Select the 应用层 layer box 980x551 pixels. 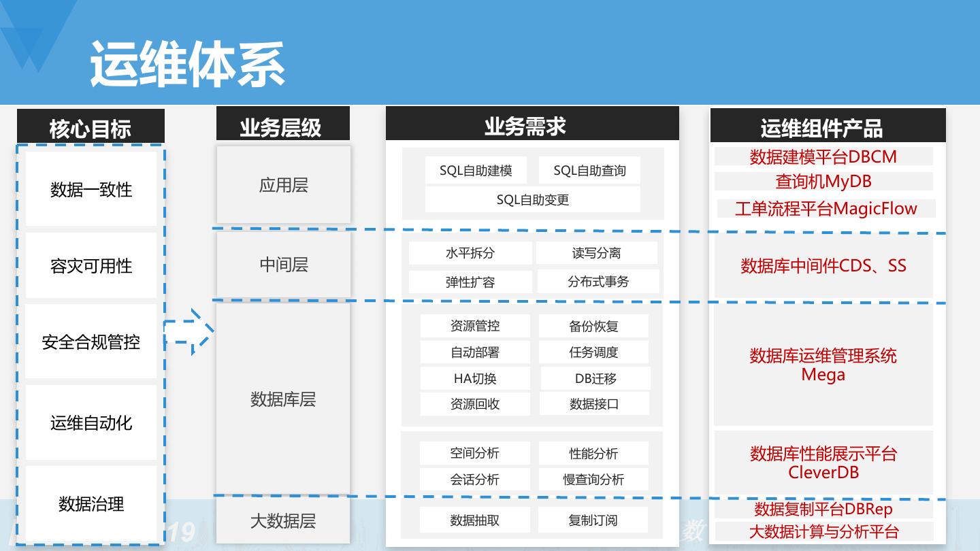284,184
